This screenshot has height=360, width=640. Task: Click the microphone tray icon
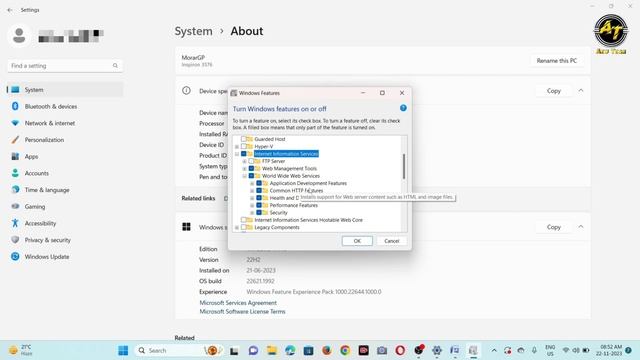534,350
